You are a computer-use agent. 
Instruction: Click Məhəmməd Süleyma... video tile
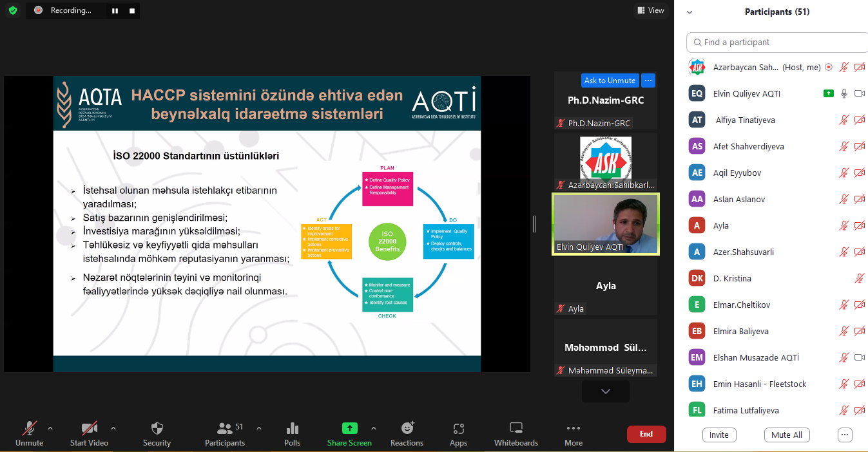(x=606, y=348)
